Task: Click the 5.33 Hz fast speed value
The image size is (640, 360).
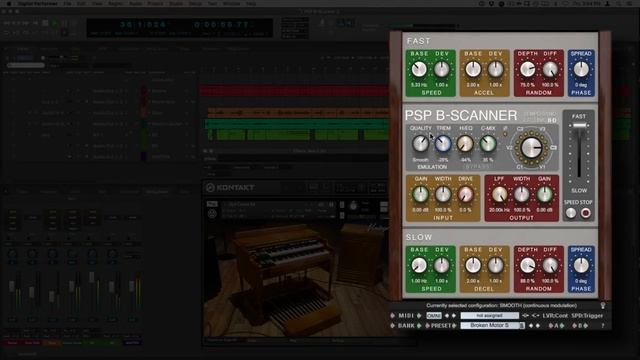Action: pos(419,85)
